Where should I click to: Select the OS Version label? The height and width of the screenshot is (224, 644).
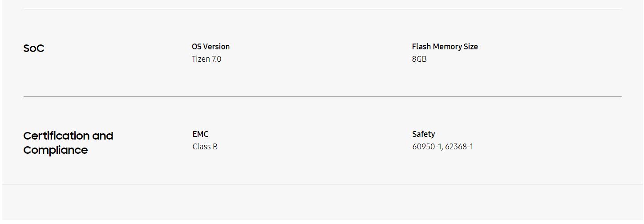coord(211,47)
